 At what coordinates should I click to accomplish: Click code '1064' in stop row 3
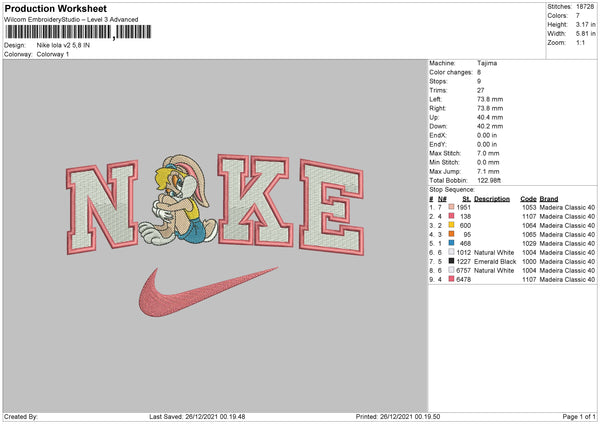529,225
